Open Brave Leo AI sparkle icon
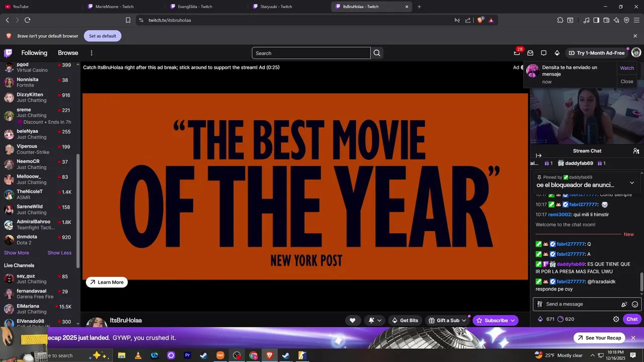The height and width of the screenshot is (362, 644). [x=616, y=20]
